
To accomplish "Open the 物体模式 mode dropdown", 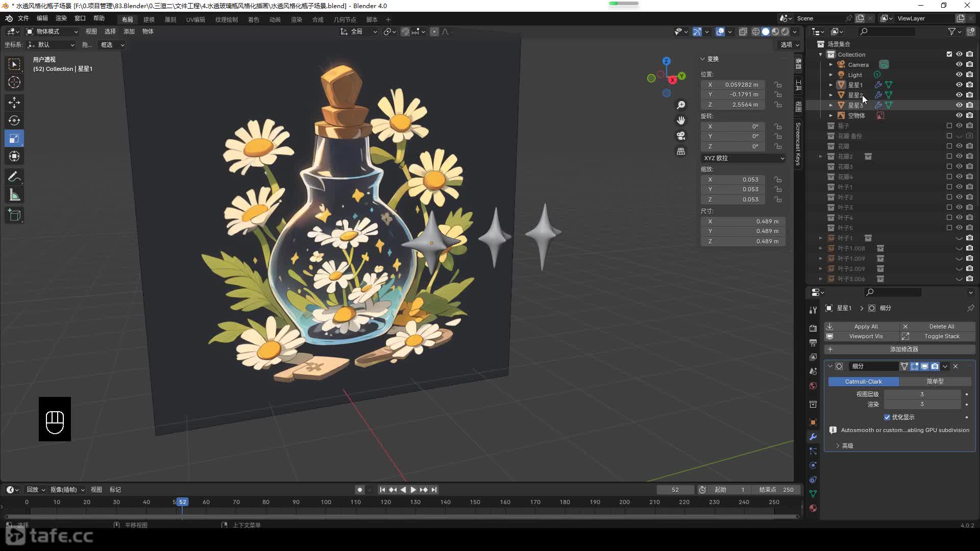I will 52,32.
